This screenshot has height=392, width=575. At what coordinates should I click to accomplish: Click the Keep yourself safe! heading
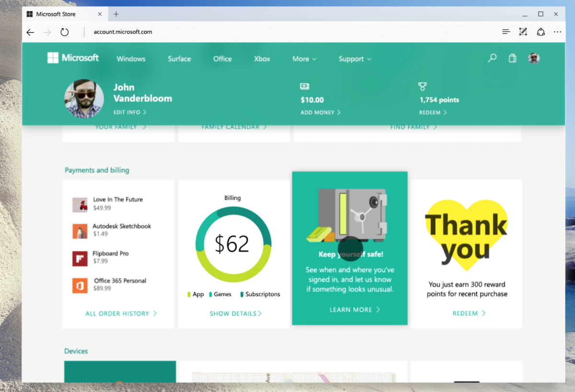(351, 254)
